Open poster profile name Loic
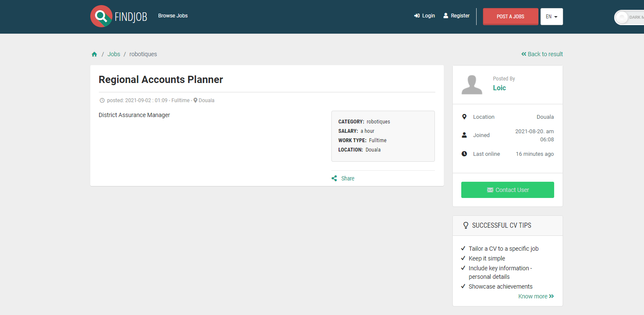 coord(499,88)
